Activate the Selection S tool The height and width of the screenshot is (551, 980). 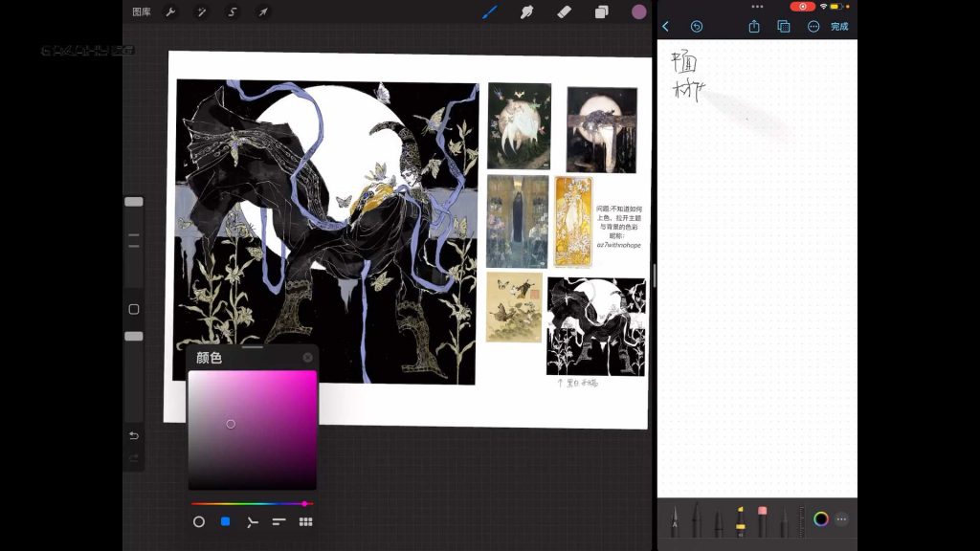coord(232,12)
